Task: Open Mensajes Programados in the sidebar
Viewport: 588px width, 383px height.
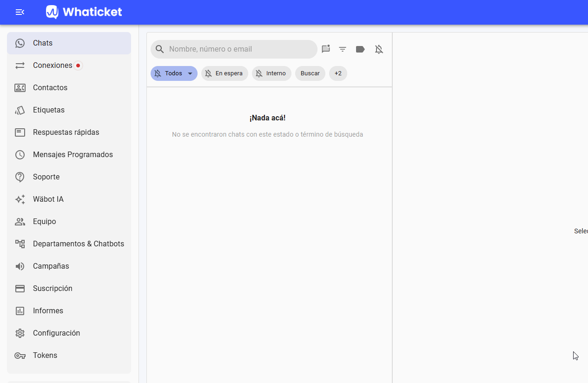Action: (x=69, y=155)
